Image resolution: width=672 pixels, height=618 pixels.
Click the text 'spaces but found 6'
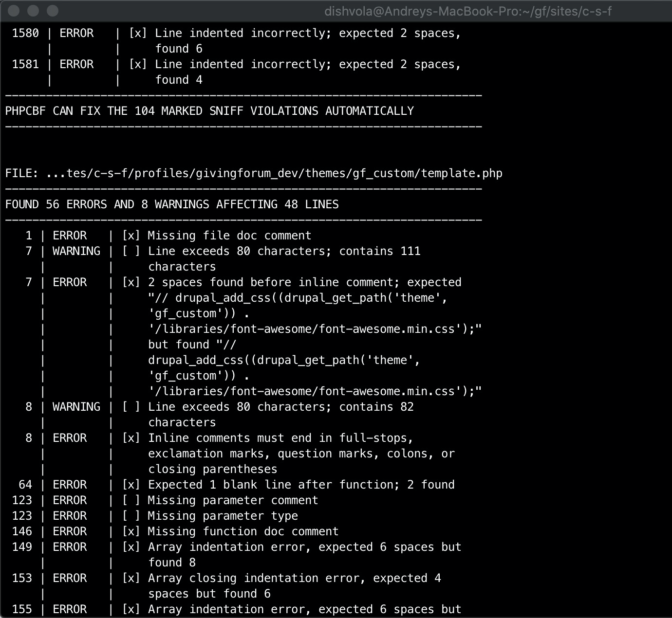(209, 594)
